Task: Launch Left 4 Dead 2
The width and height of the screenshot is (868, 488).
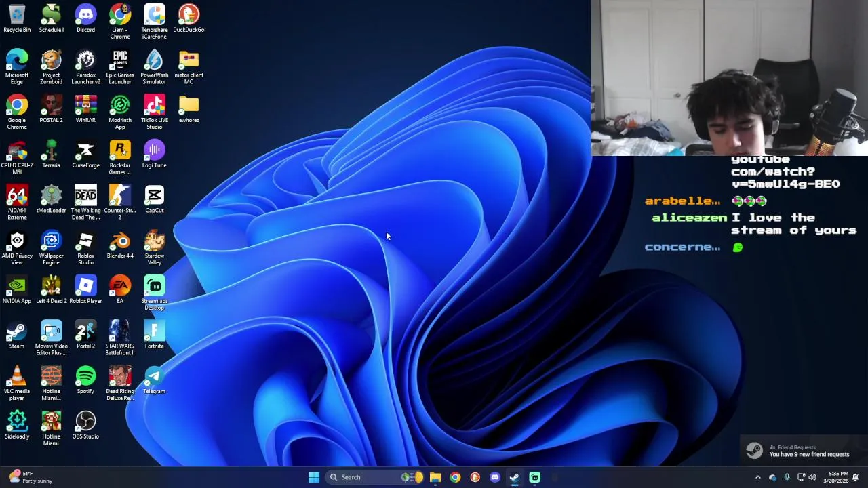Action: [51, 290]
